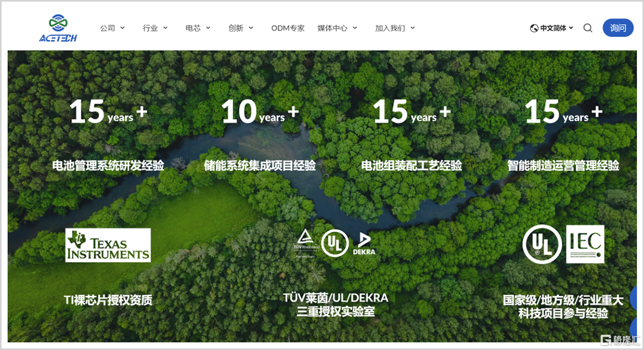Expand the 媒体中心 menu chevron
This screenshot has width=644, height=350.
(x=355, y=28)
